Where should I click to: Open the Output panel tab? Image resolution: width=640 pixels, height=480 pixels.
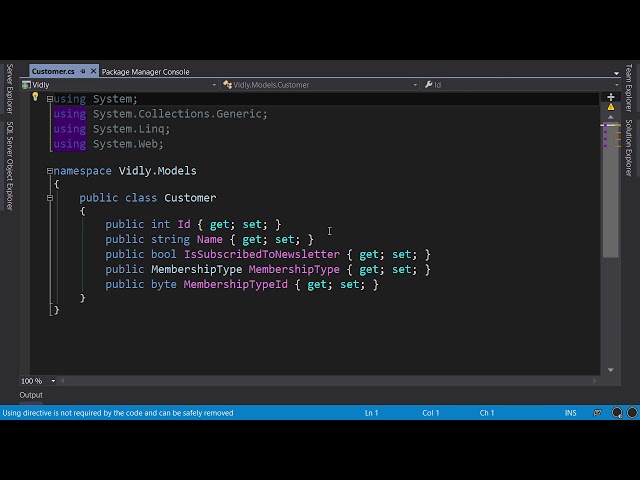pos(31,395)
